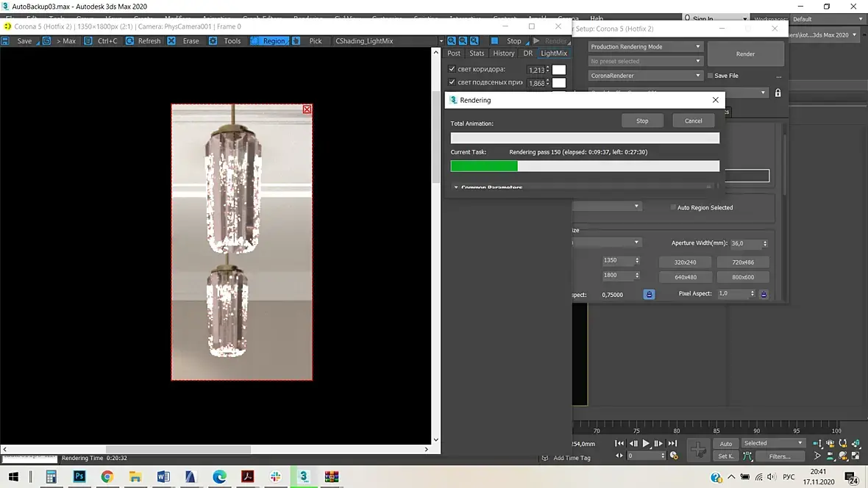Step to next frame
This screenshot has width=868, height=488.
tap(658, 443)
